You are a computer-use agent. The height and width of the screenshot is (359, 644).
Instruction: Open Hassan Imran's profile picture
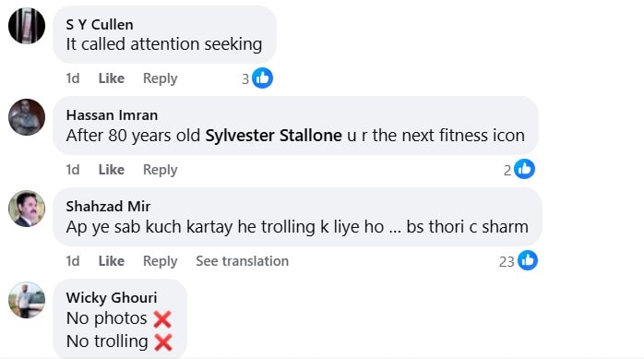pyautogui.click(x=27, y=117)
